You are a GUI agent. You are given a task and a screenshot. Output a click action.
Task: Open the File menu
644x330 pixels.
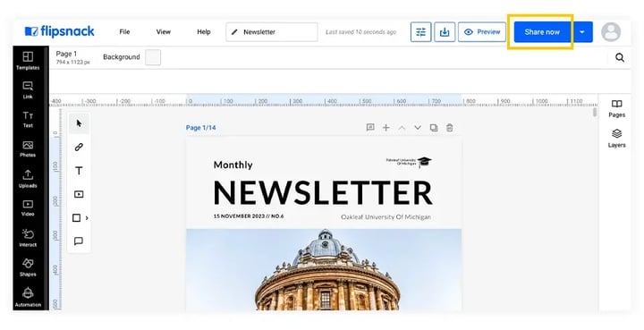[x=124, y=32]
